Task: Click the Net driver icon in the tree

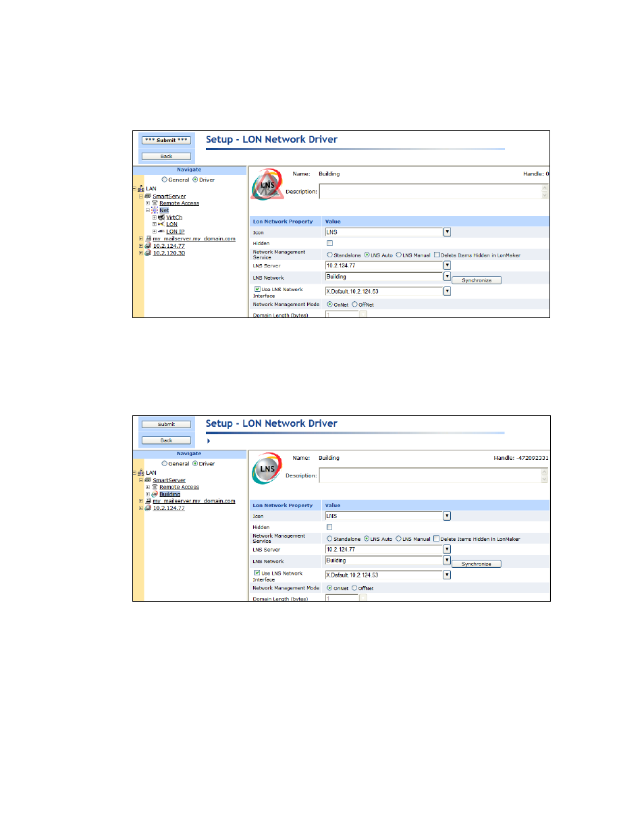Action: [x=155, y=210]
